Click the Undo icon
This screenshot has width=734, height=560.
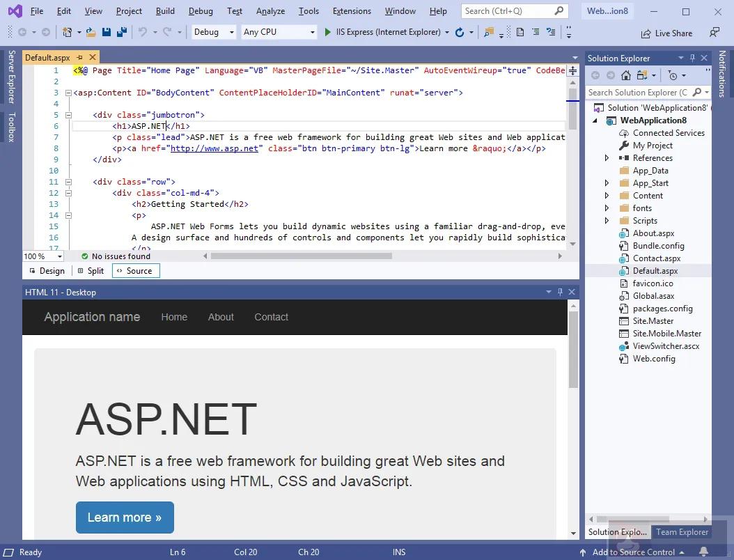tap(143, 32)
